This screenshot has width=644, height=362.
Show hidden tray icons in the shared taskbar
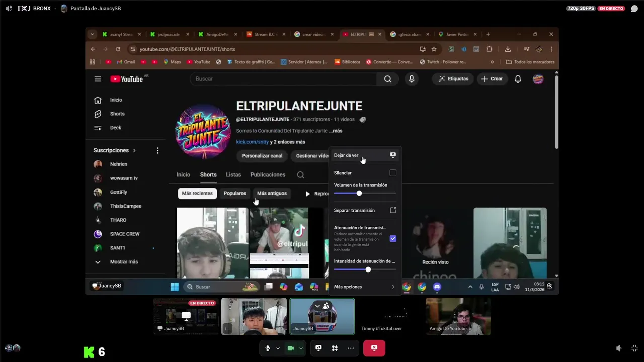click(x=470, y=287)
